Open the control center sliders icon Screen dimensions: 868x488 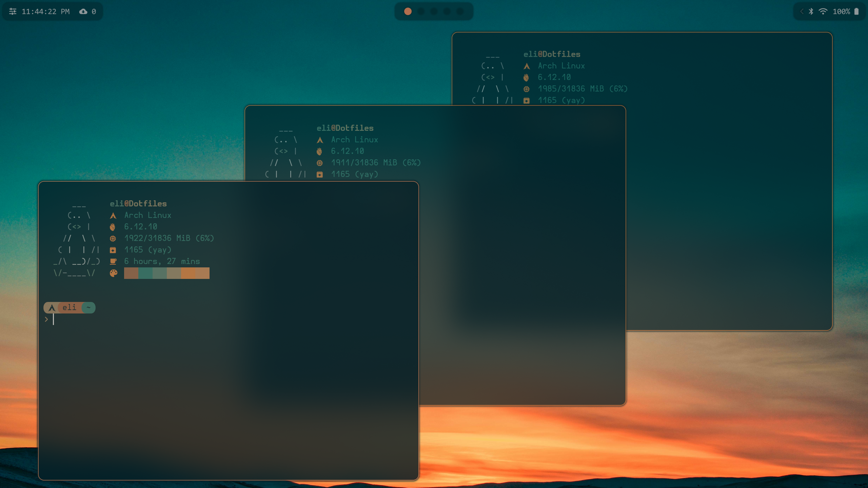(x=13, y=12)
